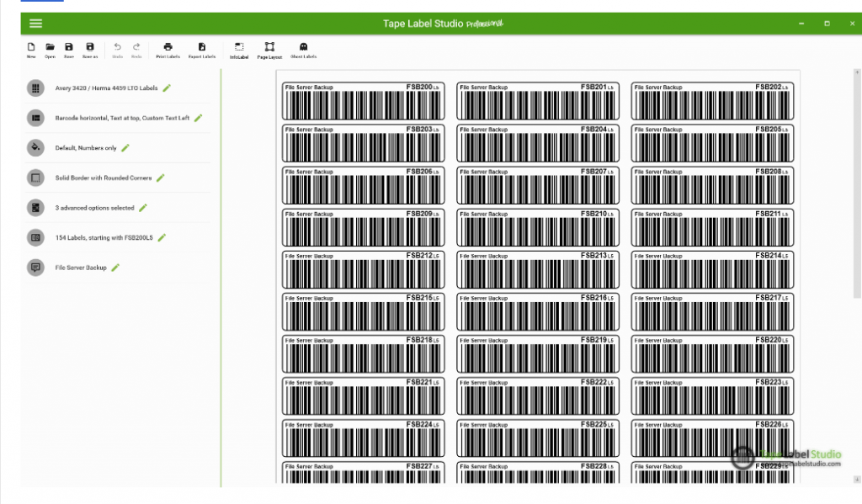Select the border style icon
This screenshot has height=504, width=862.
point(35,178)
